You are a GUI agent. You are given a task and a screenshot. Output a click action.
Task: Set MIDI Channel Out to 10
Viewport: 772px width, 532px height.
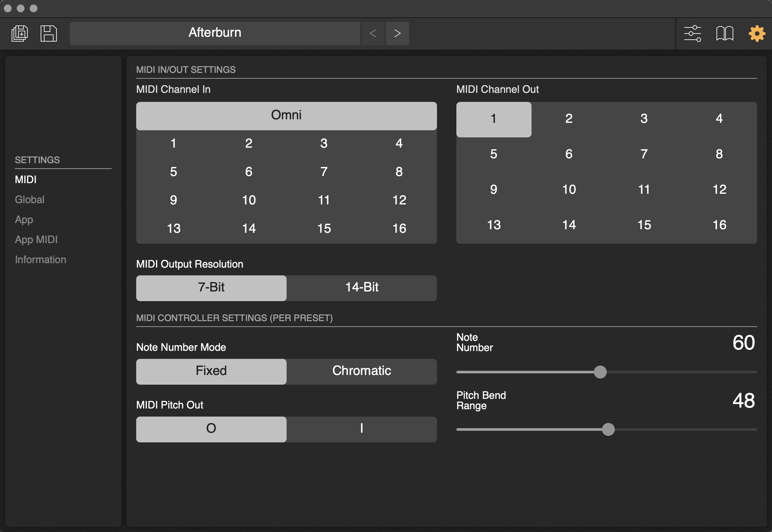tap(569, 189)
